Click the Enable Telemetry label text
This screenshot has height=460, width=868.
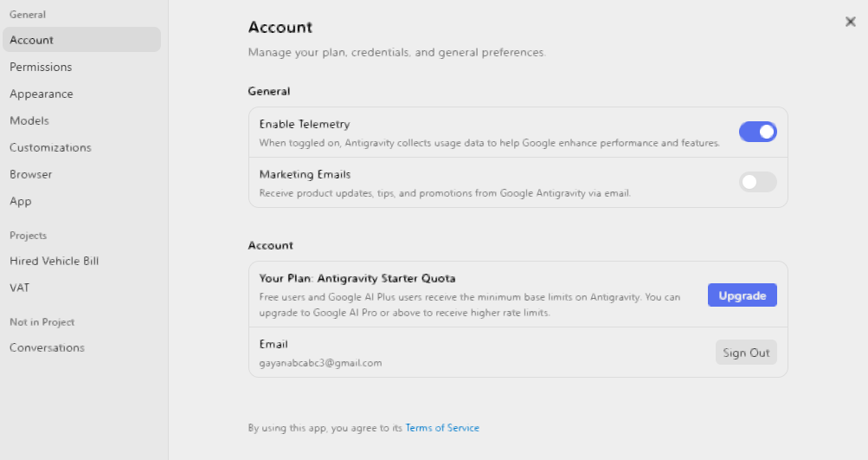point(305,124)
